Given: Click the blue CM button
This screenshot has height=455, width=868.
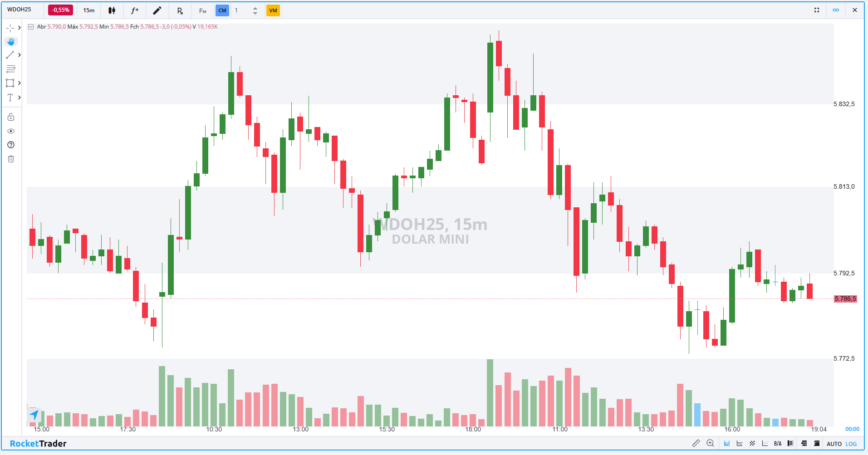Looking at the screenshot, I should click(x=222, y=10).
